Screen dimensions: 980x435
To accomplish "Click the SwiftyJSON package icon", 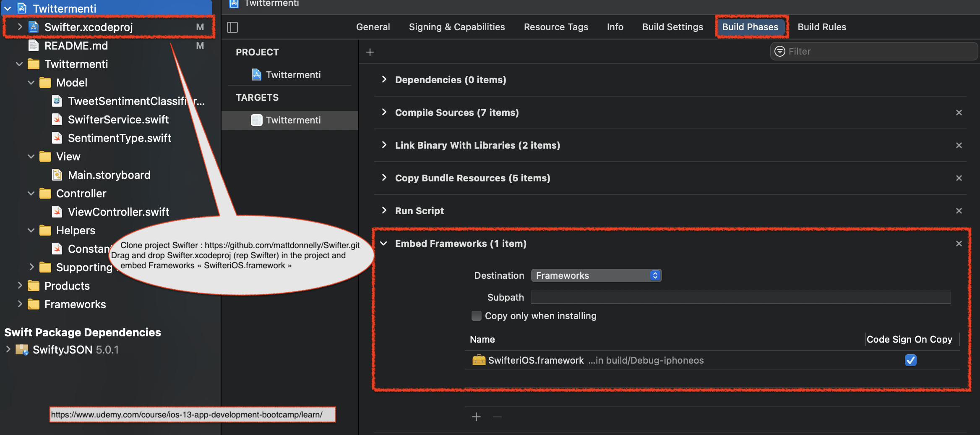I will (22, 350).
